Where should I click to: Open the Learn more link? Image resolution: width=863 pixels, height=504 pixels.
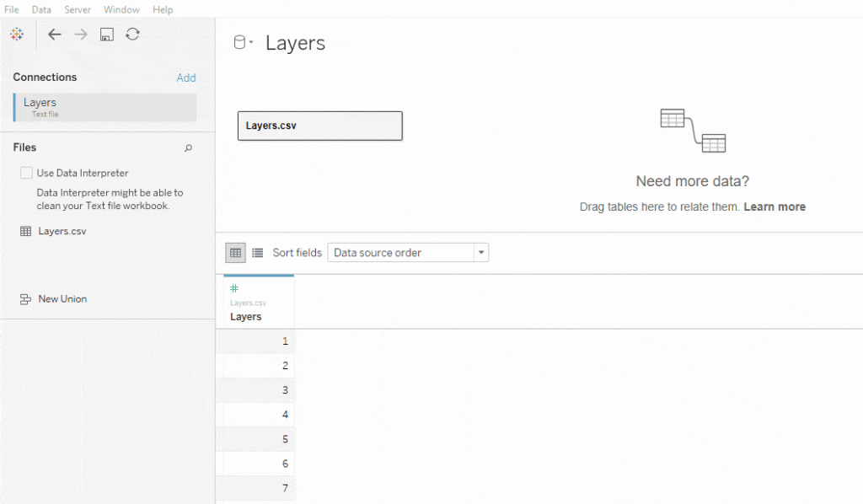click(775, 206)
